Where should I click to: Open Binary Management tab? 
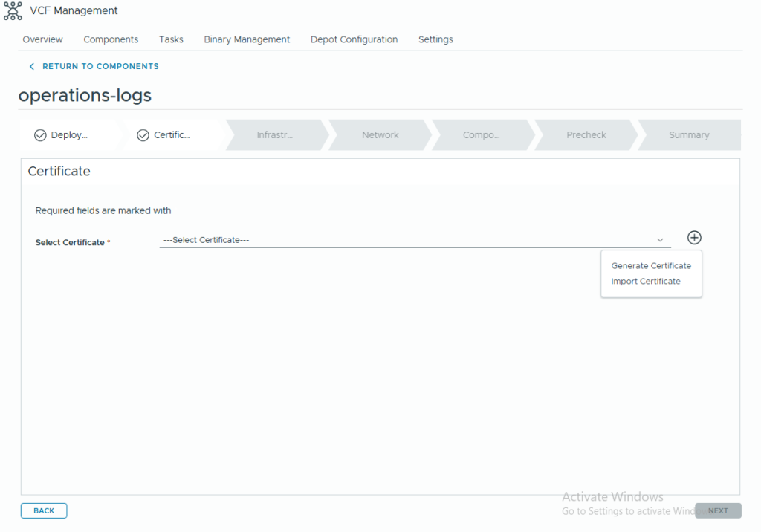pyautogui.click(x=247, y=39)
